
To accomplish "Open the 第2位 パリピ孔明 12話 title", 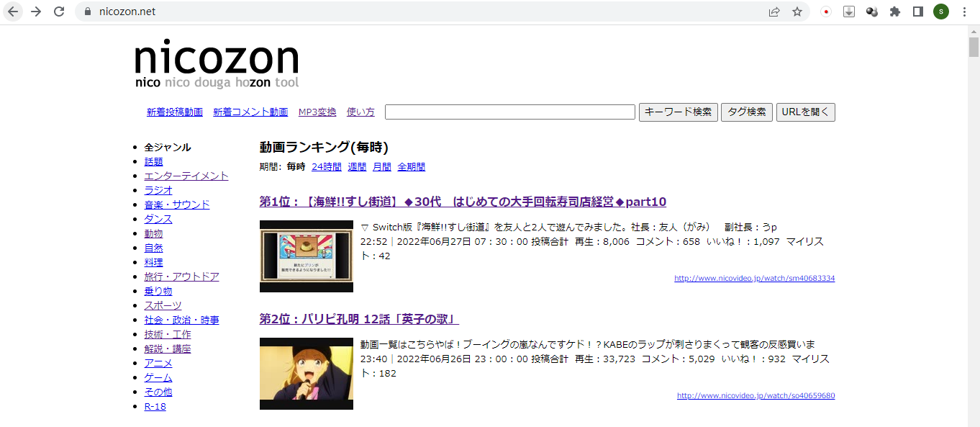I will click(x=359, y=319).
